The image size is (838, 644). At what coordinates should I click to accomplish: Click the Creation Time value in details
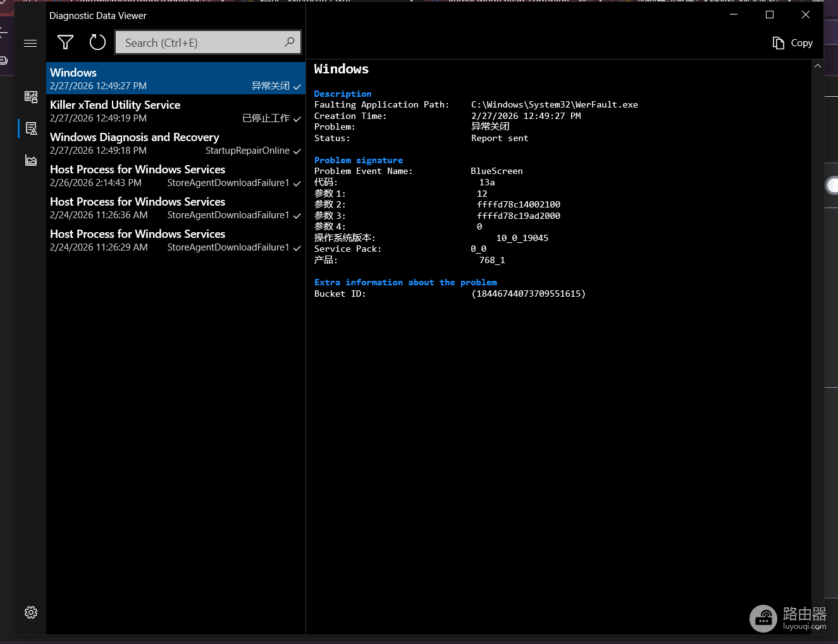pos(526,116)
